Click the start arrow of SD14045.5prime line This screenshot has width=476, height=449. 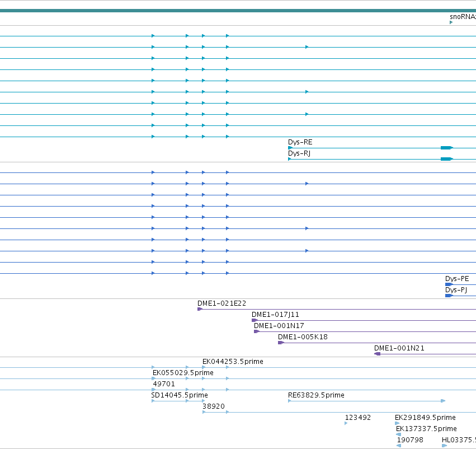click(x=153, y=401)
